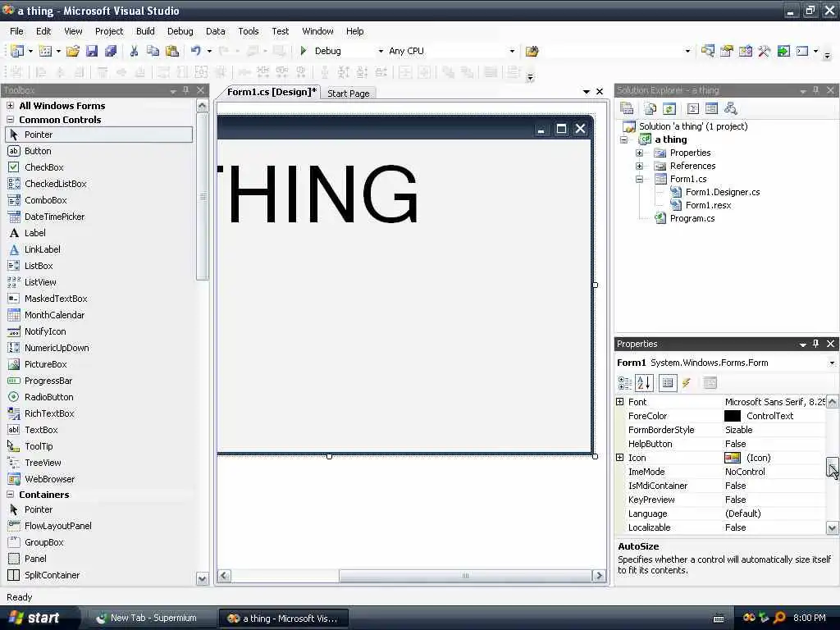Open the Debug configuration dropdown
Image resolution: width=840 pixels, height=630 pixels.
[x=381, y=51]
